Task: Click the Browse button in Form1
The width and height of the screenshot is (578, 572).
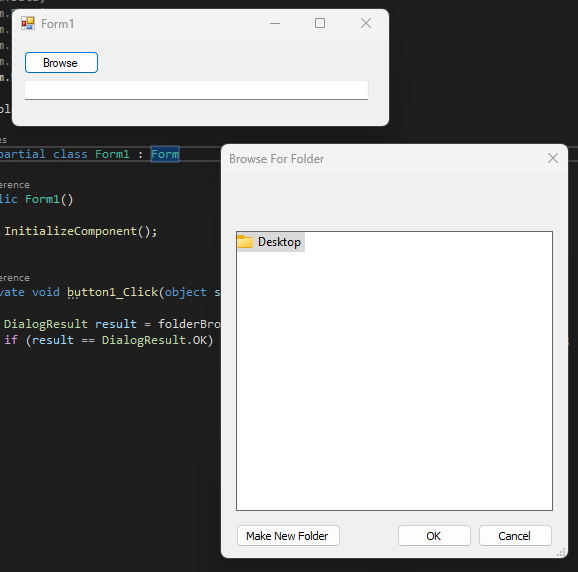Action: [61, 63]
